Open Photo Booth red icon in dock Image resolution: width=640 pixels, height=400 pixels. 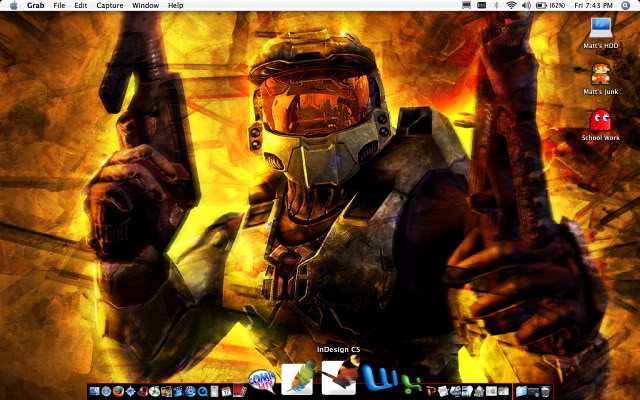coord(239,390)
